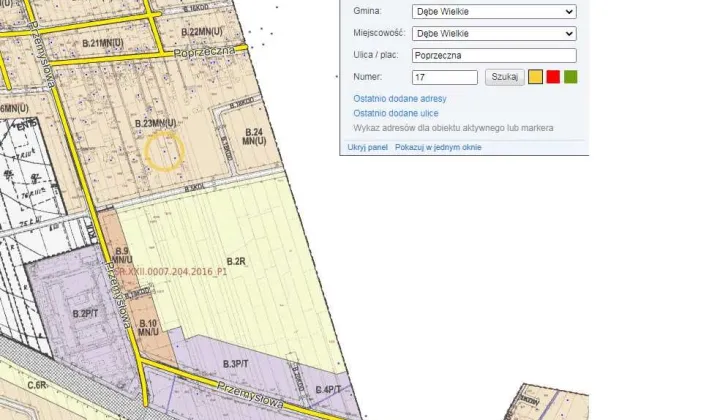The width and height of the screenshot is (720, 420).
Task: Expand the Miejscowość dropdown list
Action: pos(493,34)
